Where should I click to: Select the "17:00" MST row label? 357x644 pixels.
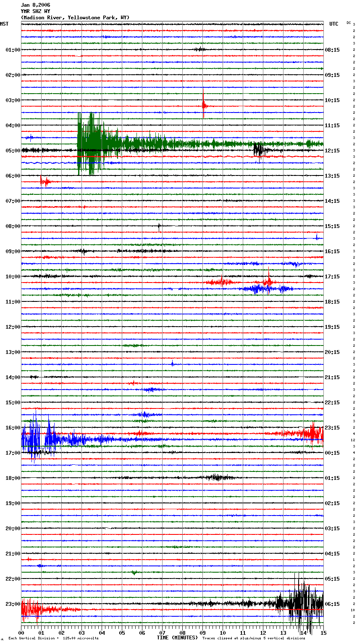click(13, 453)
